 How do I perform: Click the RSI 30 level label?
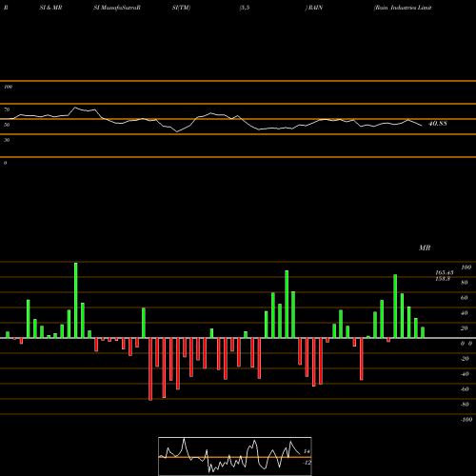tap(7, 140)
